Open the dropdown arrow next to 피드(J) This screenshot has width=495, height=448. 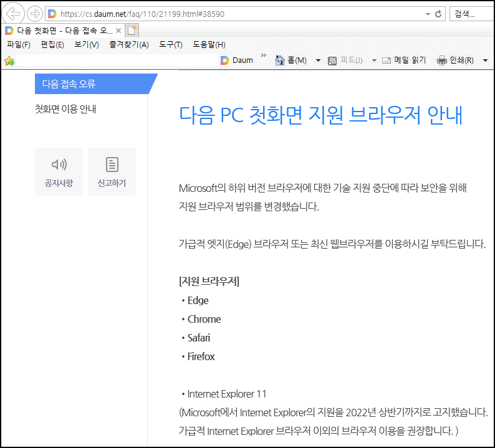[x=374, y=60]
